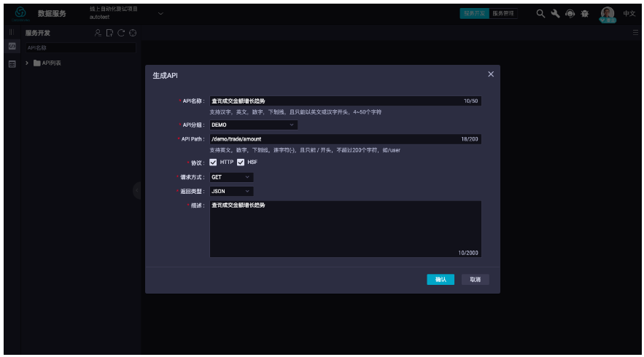Click the DataWorks logo icon
The height and width of the screenshot is (357, 644).
pos(20,12)
